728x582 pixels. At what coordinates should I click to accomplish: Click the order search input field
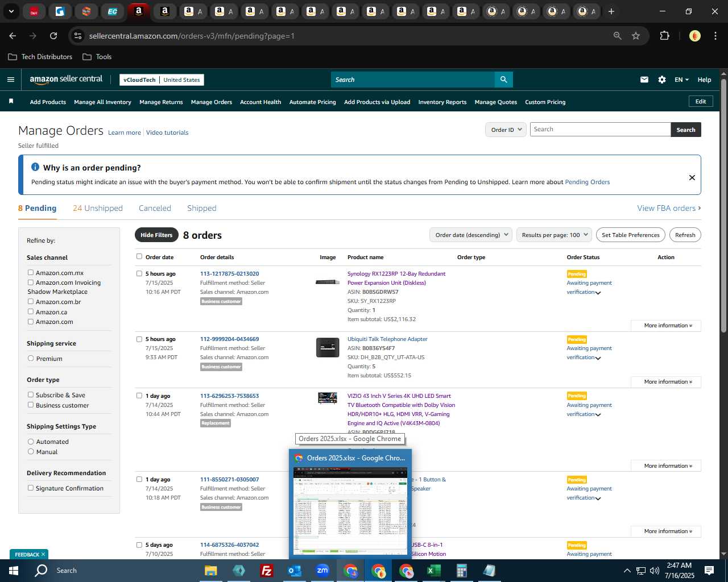point(601,130)
